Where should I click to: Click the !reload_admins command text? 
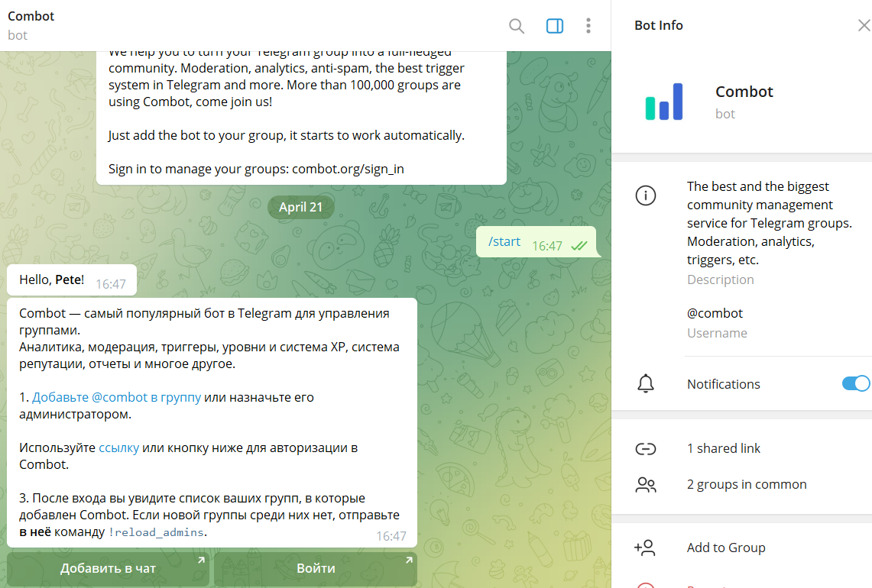coord(156,532)
